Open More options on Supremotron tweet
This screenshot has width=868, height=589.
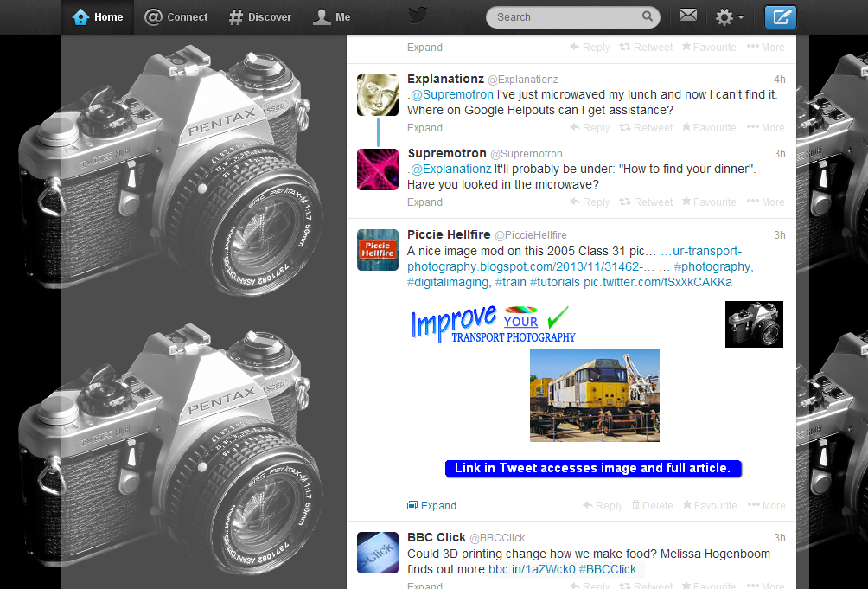tap(766, 202)
